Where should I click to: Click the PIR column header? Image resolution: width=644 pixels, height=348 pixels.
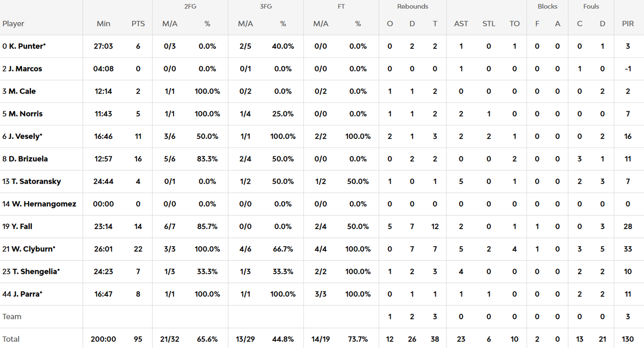tap(628, 24)
